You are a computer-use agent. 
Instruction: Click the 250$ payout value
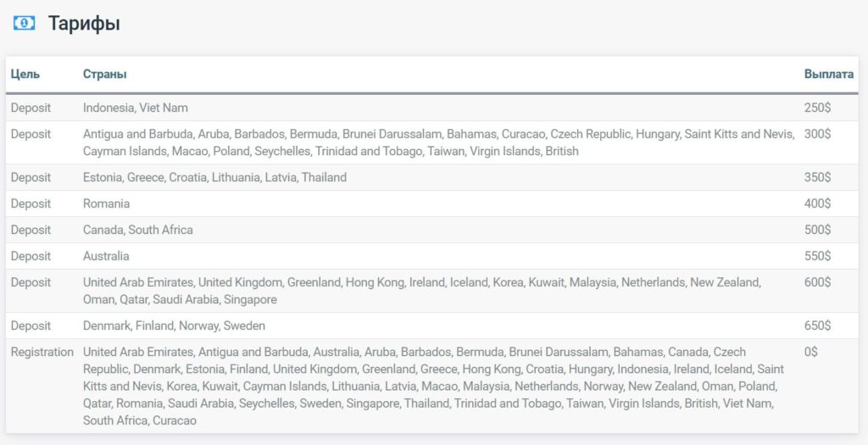pyautogui.click(x=817, y=108)
